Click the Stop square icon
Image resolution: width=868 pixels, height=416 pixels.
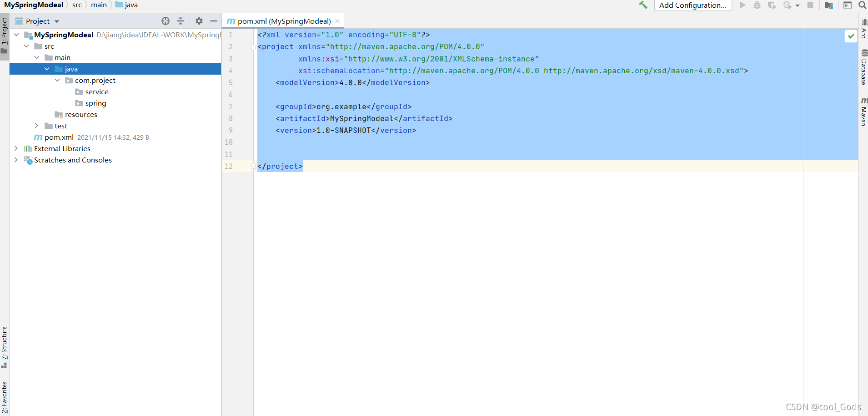(x=810, y=5)
